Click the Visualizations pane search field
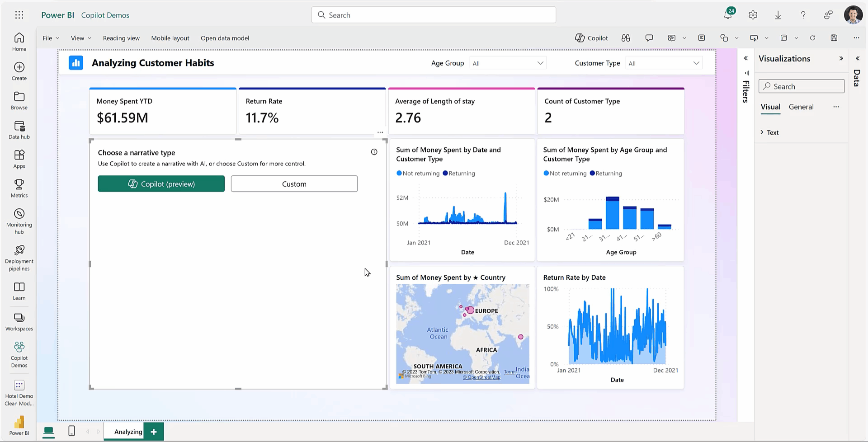 click(x=801, y=86)
